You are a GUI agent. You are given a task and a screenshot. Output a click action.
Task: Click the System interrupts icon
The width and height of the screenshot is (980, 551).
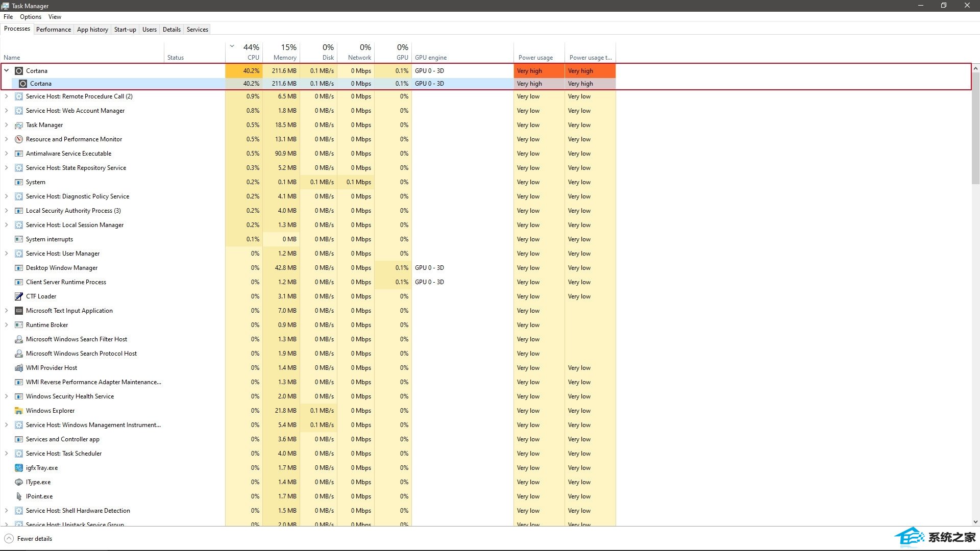tap(19, 239)
